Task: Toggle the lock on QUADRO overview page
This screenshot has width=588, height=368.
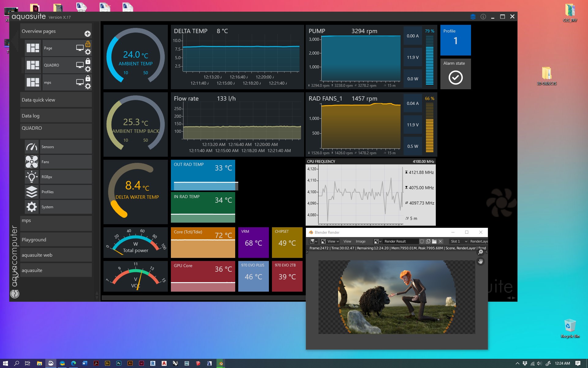Action: click(x=88, y=61)
